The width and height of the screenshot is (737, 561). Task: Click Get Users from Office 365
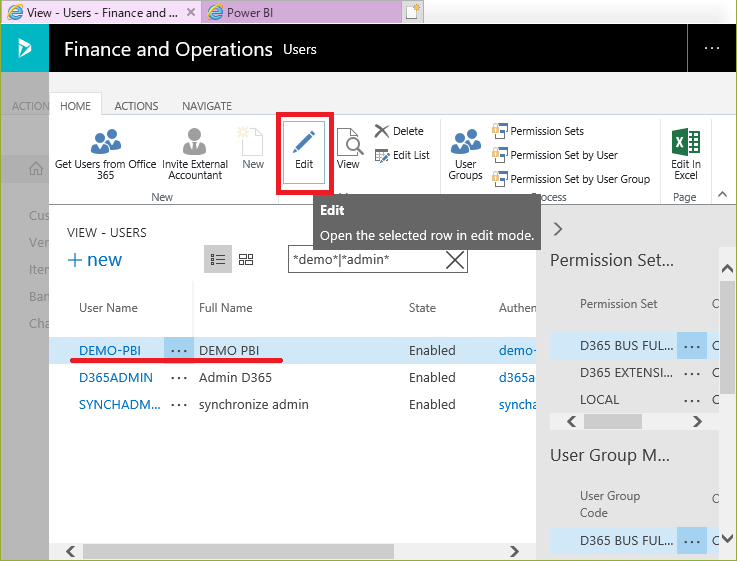[105, 155]
